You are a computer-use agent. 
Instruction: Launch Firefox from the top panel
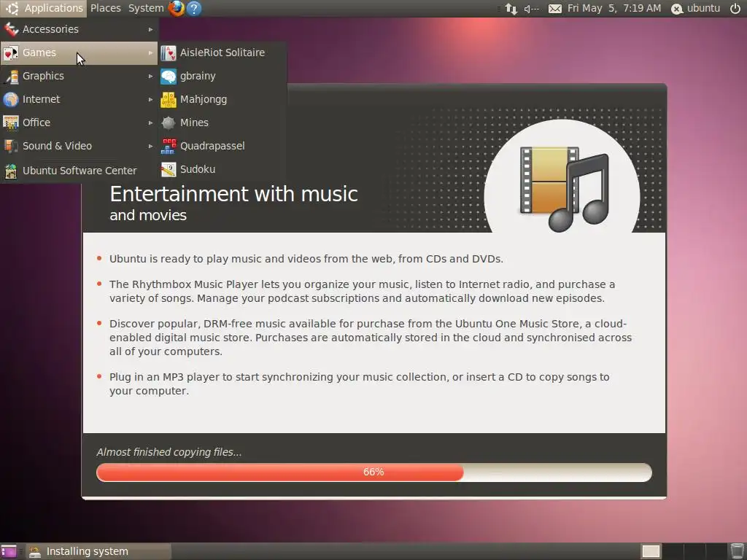(177, 8)
